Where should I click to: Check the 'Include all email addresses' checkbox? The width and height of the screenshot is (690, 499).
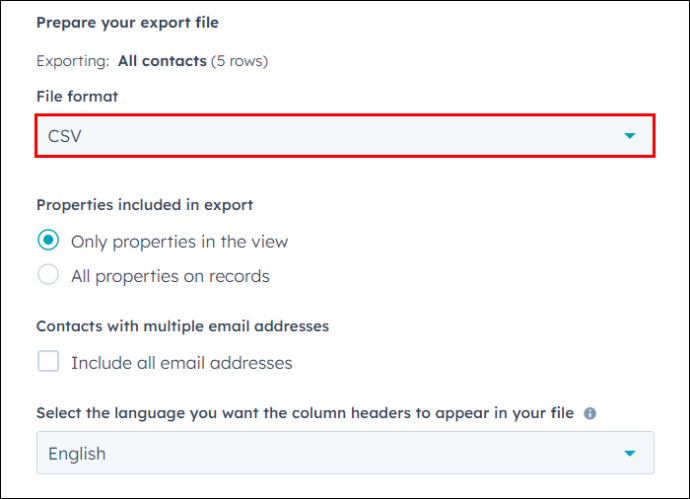click(x=48, y=361)
